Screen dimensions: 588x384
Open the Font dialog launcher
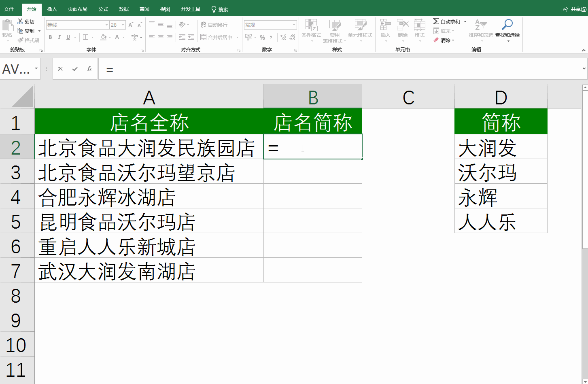142,50
